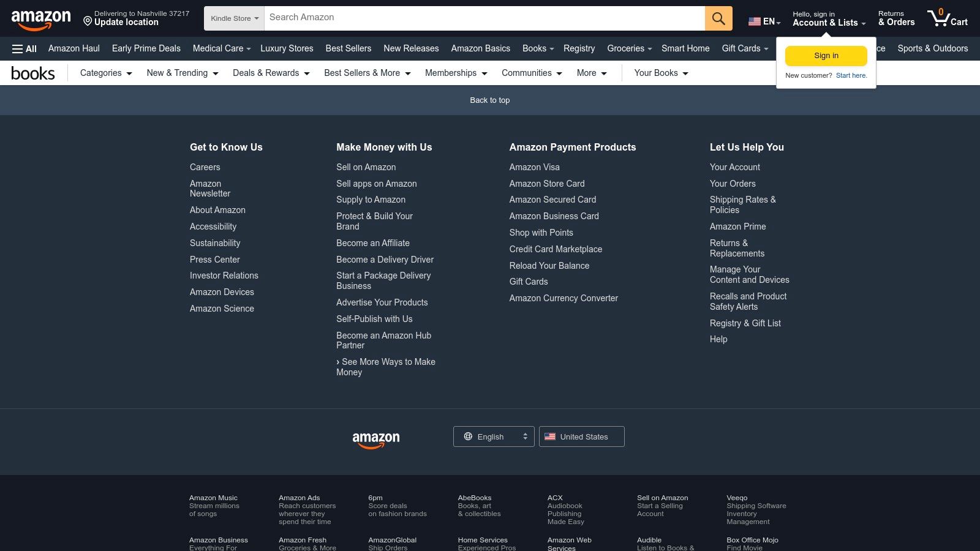This screenshot has height=551, width=980.
Task: Click Back to top
Action: click(490, 100)
